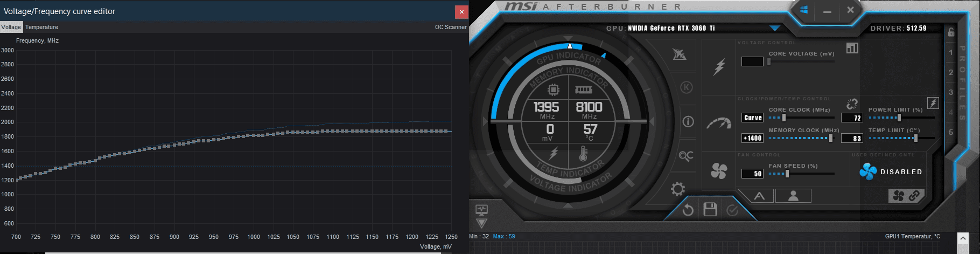The width and height of the screenshot is (980, 254).
Task: Switch to the Temperature tab in the curve editor
Action: (x=41, y=27)
